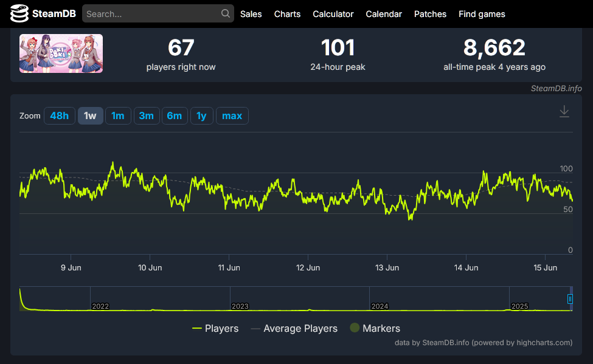
Task: Click the '15 Jun' axis label
Action: click(545, 267)
